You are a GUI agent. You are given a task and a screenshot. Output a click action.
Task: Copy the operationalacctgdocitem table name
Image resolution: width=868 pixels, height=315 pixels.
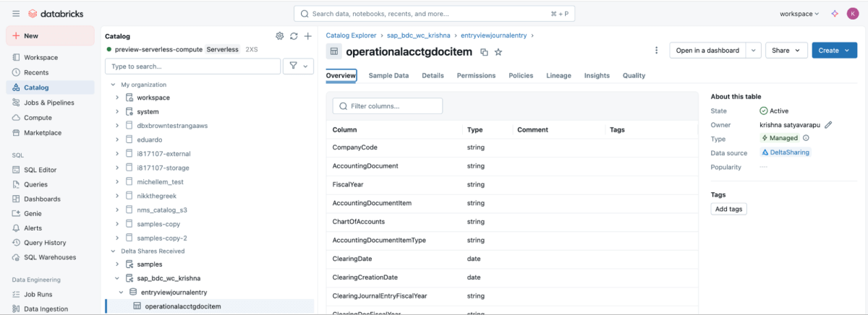pos(484,52)
